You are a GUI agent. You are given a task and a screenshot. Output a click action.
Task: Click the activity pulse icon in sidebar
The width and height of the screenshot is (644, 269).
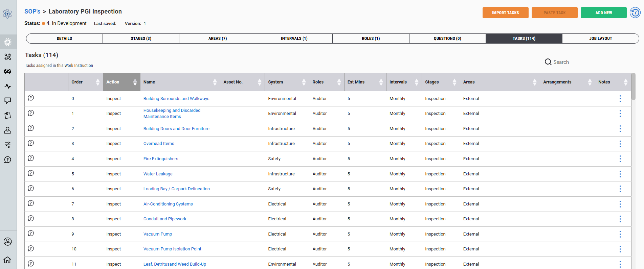[8, 86]
